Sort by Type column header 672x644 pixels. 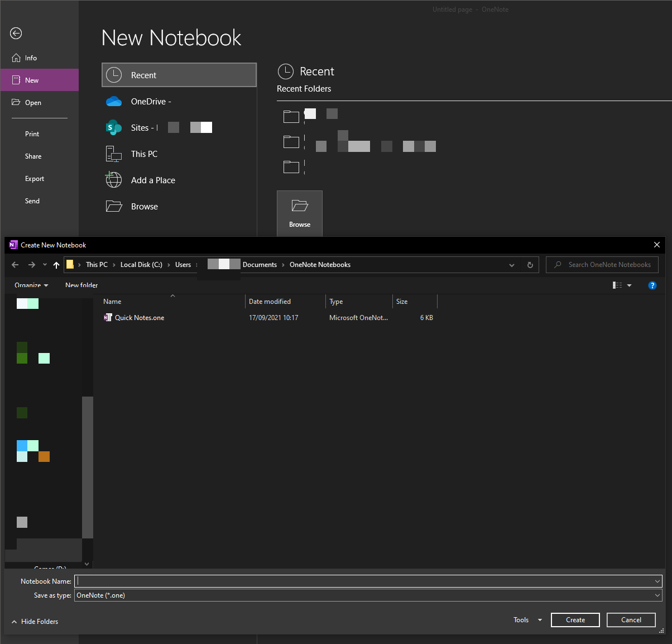coord(359,302)
